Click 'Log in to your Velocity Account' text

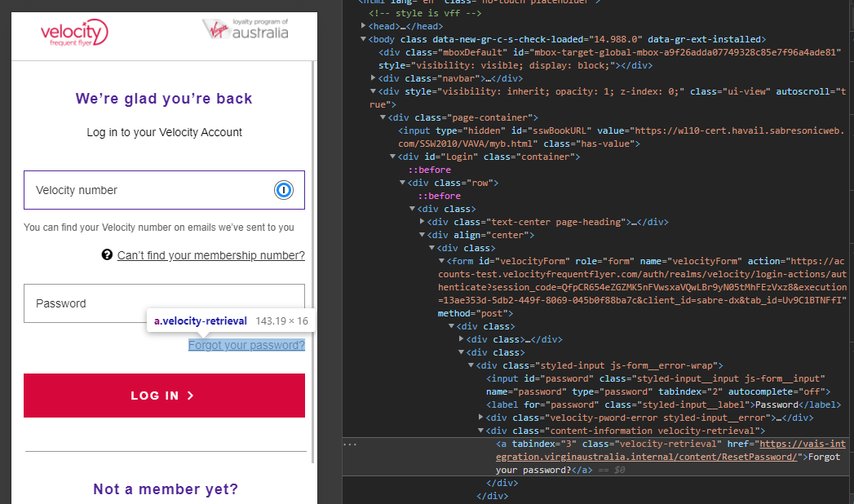click(164, 132)
